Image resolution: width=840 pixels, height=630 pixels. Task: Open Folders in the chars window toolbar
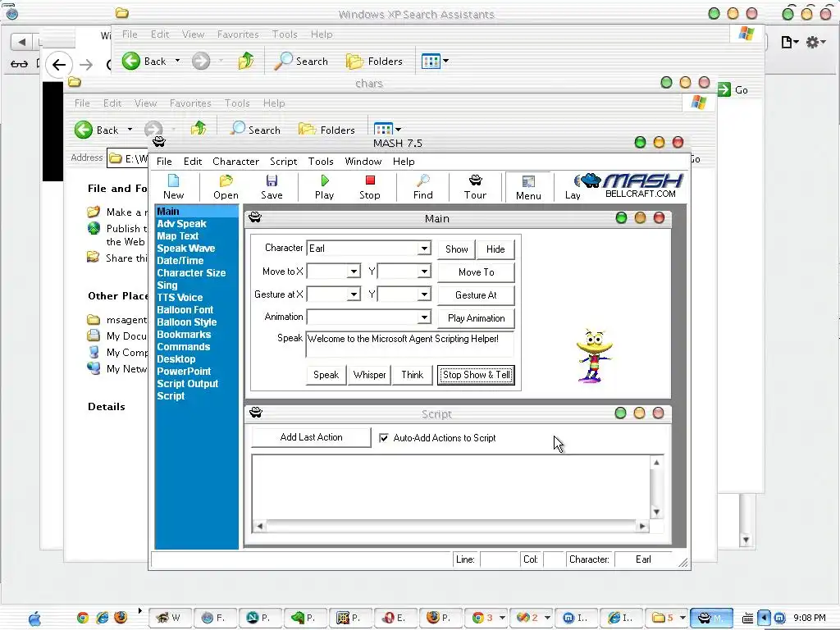[326, 130]
